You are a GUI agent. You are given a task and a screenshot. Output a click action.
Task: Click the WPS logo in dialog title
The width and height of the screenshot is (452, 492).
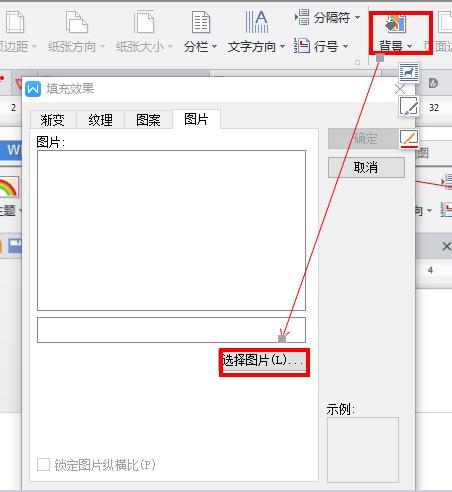point(33,89)
